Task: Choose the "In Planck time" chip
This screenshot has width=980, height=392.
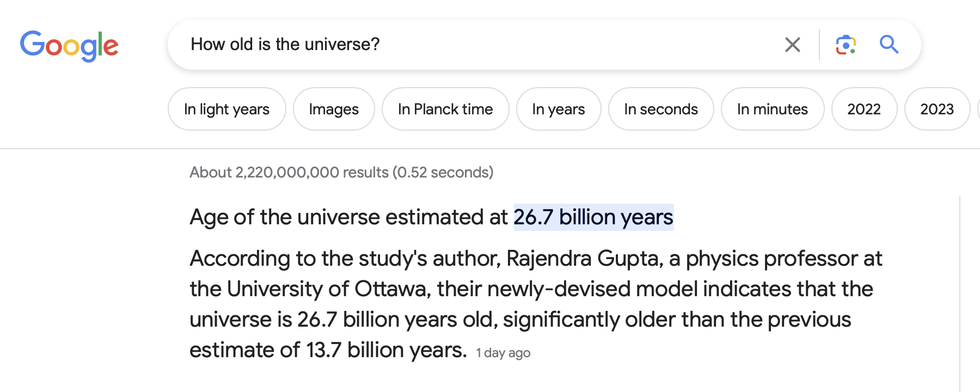Action: [x=445, y=109]
